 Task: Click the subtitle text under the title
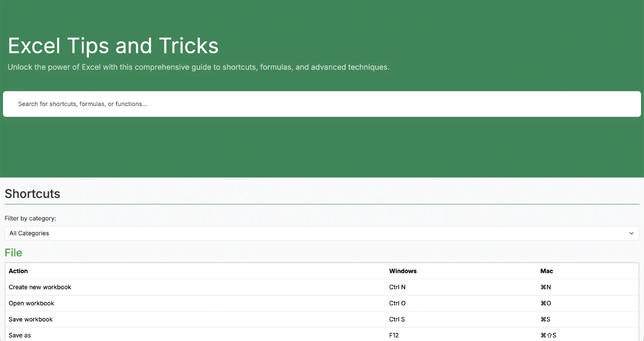pyautogui.click(x=198, y=67)
